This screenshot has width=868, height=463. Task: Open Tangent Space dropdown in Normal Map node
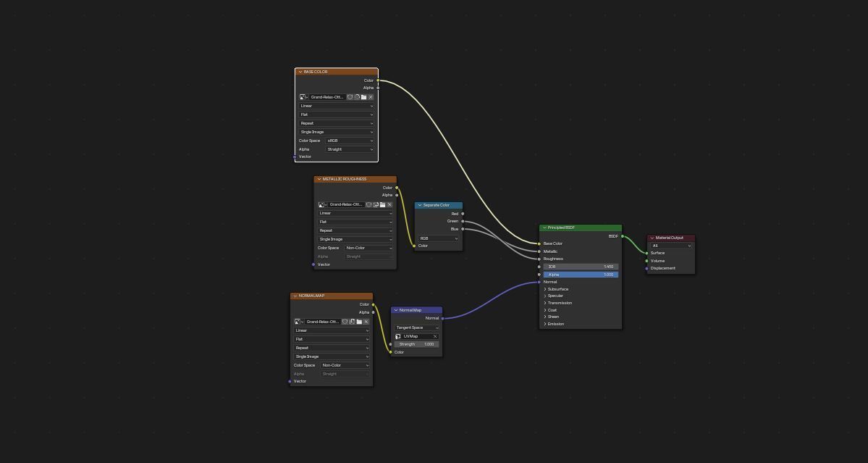coord(417,328)
